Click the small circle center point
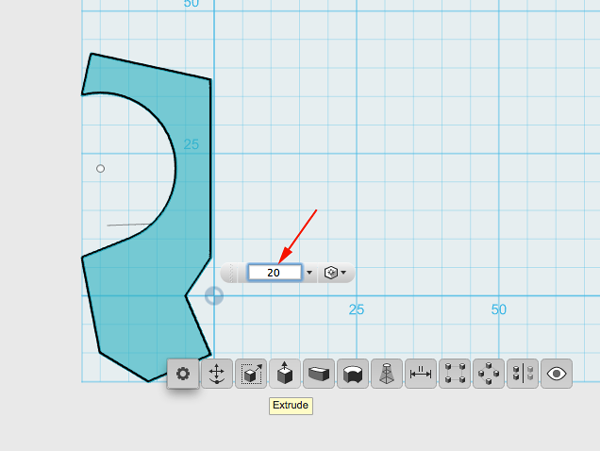Viewport: 600px width, 451px height. [100, 169]
